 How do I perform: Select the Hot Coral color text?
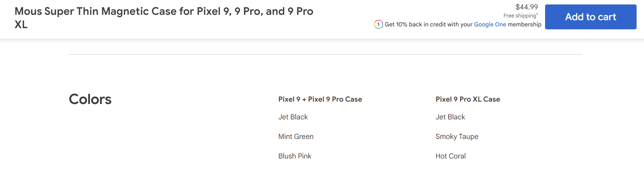coord(450,156)
